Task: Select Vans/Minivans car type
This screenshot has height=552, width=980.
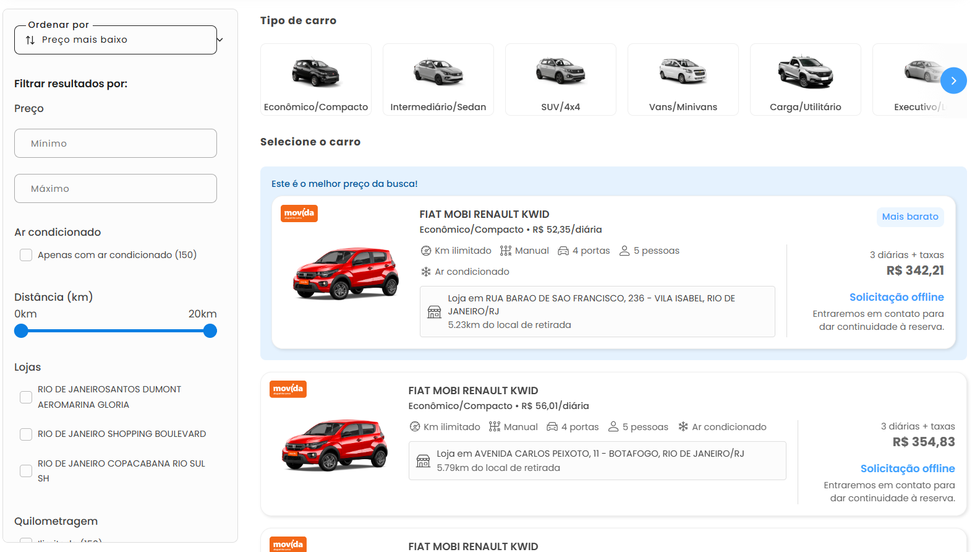Action: (683, 79)
